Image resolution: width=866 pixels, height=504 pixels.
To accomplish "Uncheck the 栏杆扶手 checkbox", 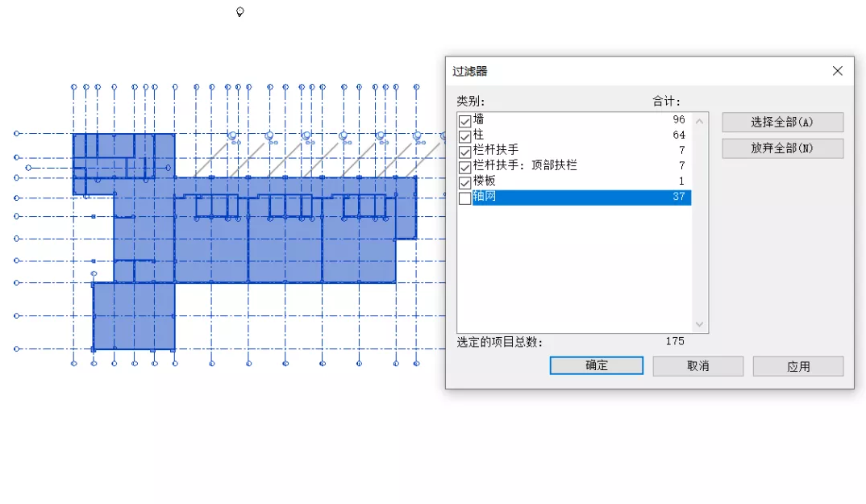I will (x=464, y=151).
